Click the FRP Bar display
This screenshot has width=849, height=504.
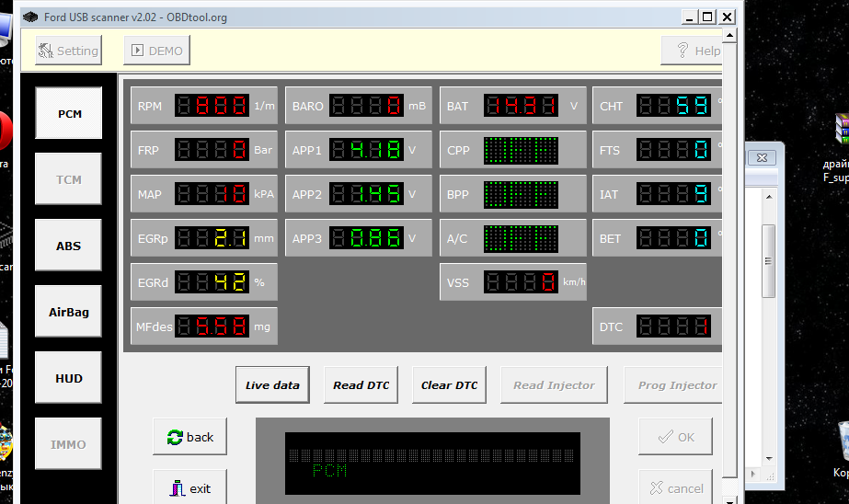[212, 150]
